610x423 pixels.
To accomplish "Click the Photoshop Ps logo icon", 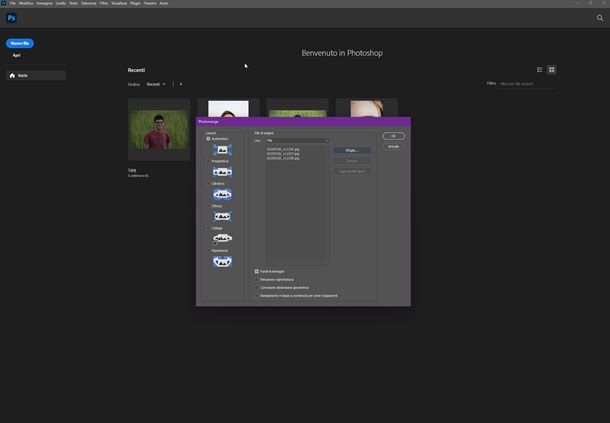I will tap(12, 18).
